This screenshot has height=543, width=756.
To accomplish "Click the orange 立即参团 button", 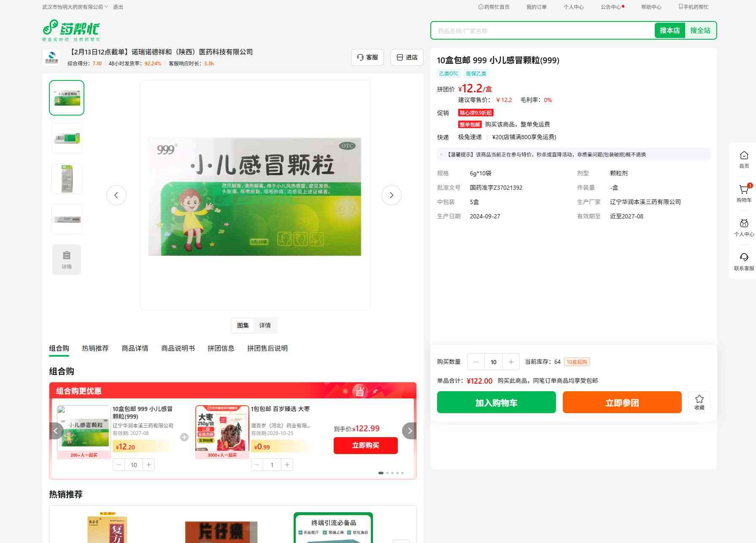I will pos(622,402).
